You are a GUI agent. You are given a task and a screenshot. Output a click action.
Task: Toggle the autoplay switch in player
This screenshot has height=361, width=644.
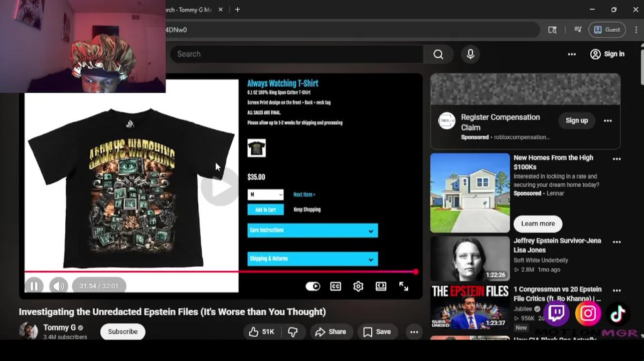pyautogui.click(x=313, y=286)
